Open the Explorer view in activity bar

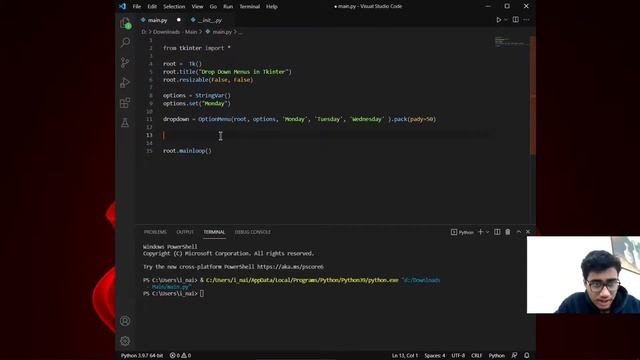coord(125,23)
